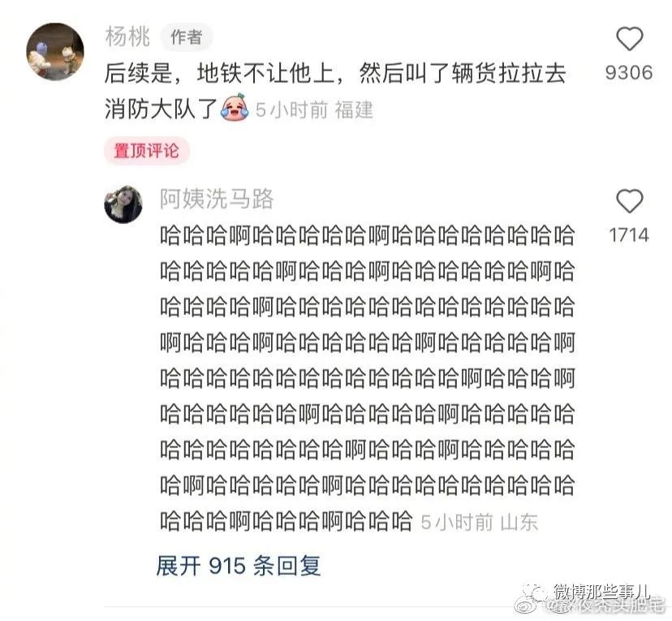Click the 9306 like count
The image size is (672, 621).
tap(629, 72)
